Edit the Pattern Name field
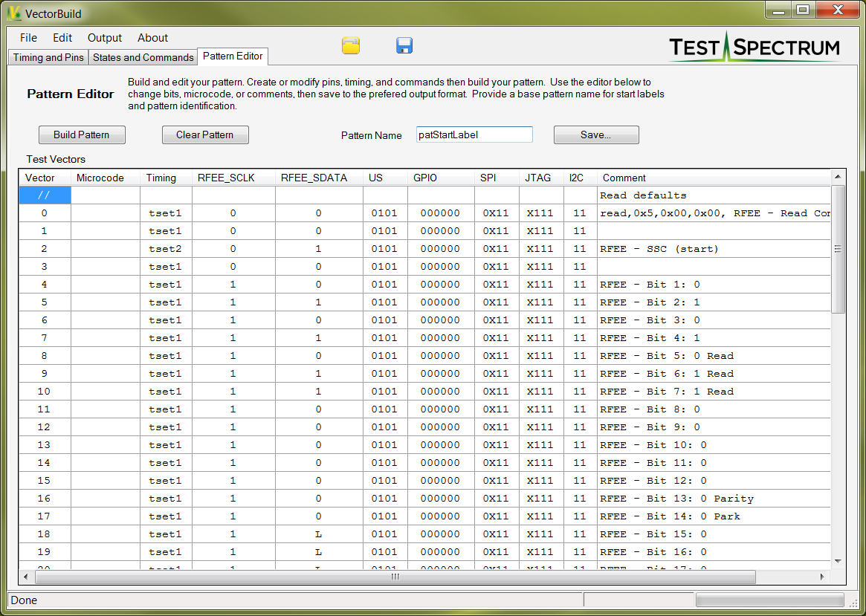866x616 pixels. (474, 134)
